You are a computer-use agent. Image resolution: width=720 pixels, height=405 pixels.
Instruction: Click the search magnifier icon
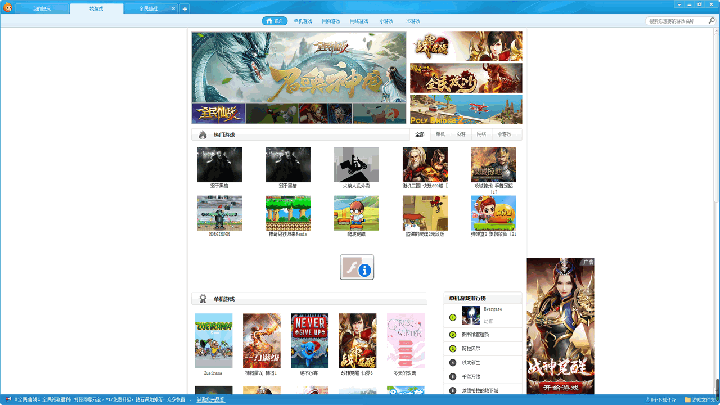[x=712, y=21]
